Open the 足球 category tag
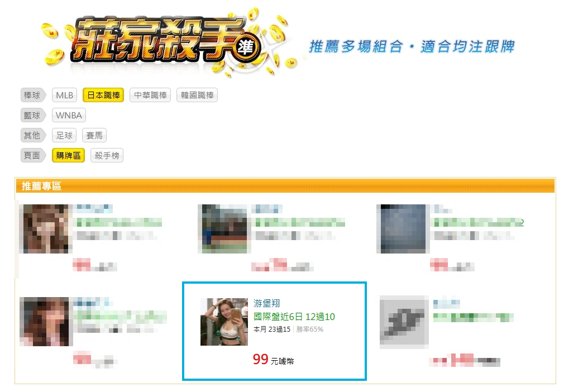The image size is (583, 392). tap(64, 135)
